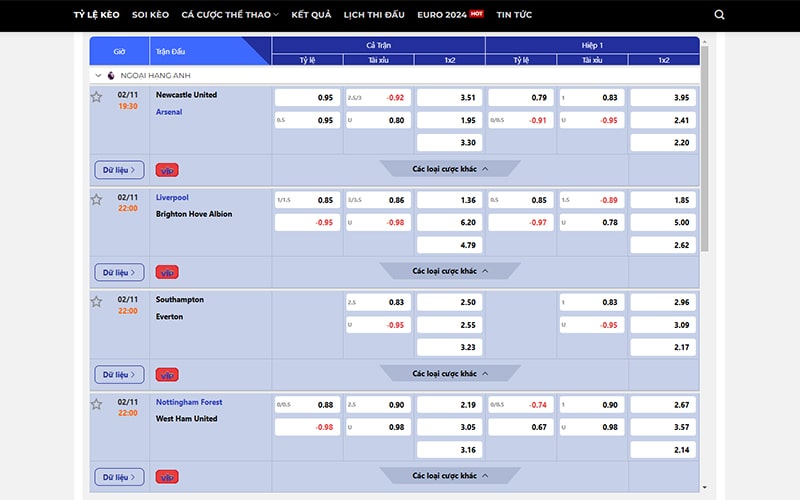Select Liverpool full-match over 3/3.5 odds 0.86
Viewport: 800px width, 500px height.
[x=379, y=200]
